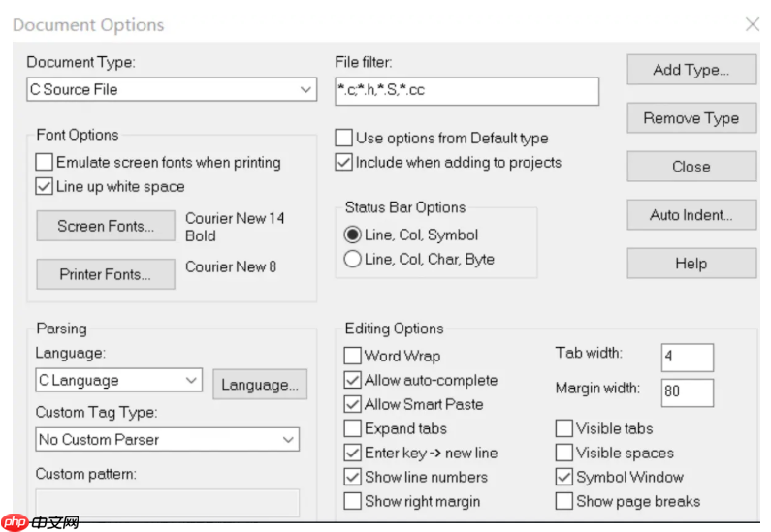The height and width of the screenshot is (532, 771).
Task: Focus the Tab width input box
Action: [x=687, y=357]
